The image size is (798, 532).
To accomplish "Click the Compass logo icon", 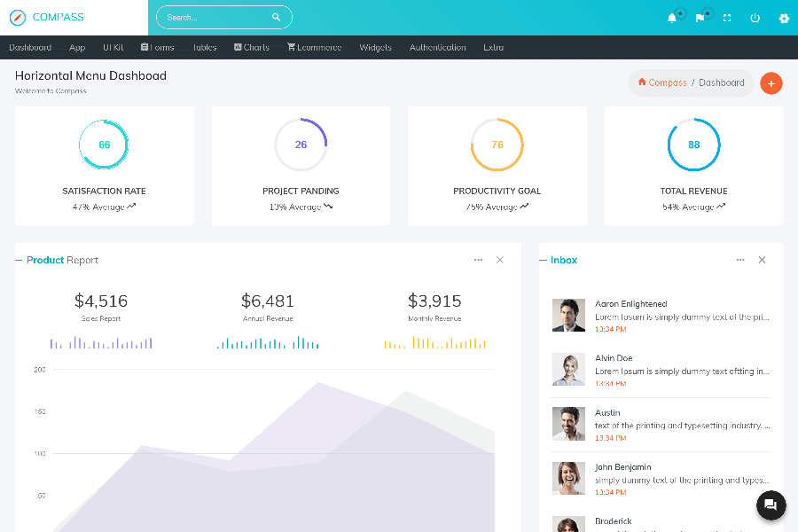I will (x=18, y=17).
